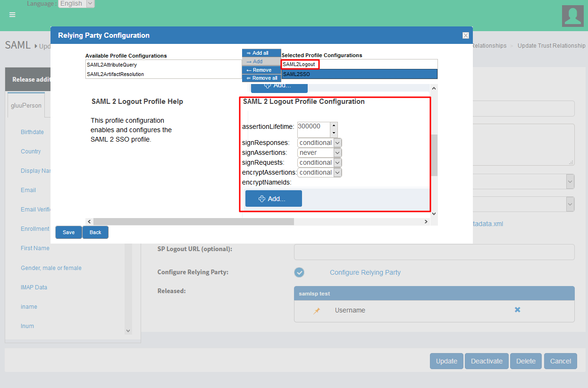Click the Add... button below encryptNameIds

(x=273, y=199)
